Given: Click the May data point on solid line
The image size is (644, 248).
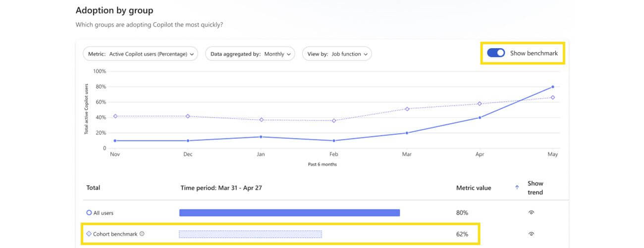Looking at the screenshot, I should 552,87.
